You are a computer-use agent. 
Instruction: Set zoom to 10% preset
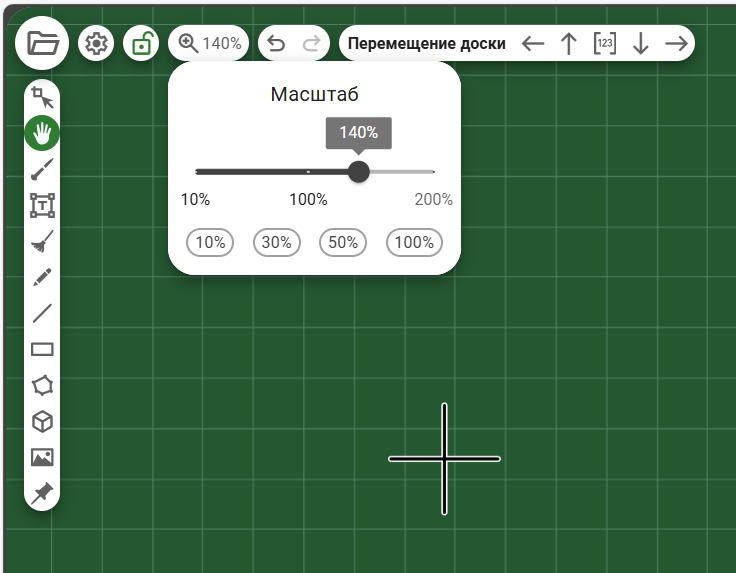coord(210,242)
